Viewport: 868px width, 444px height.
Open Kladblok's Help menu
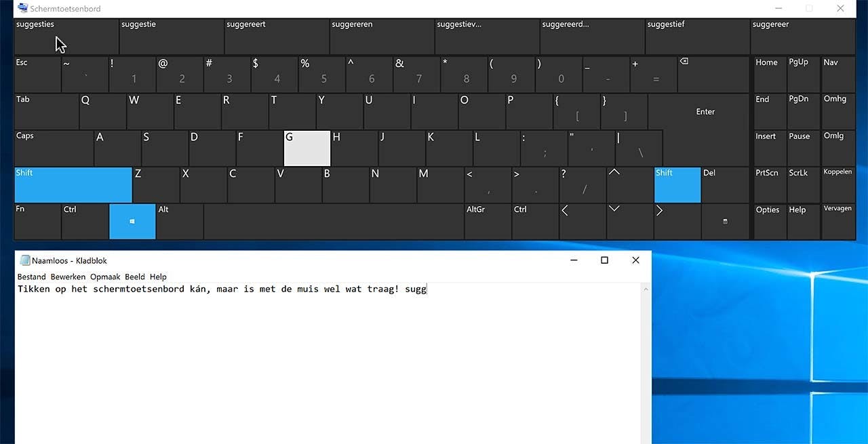[x=158, y=277]
